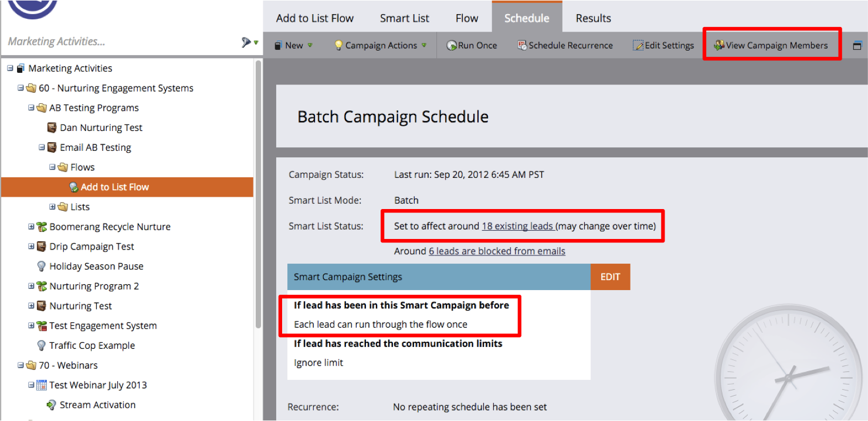Expand the Lists folder
Viewport: 868px width, 421px height.
(52, 207)
